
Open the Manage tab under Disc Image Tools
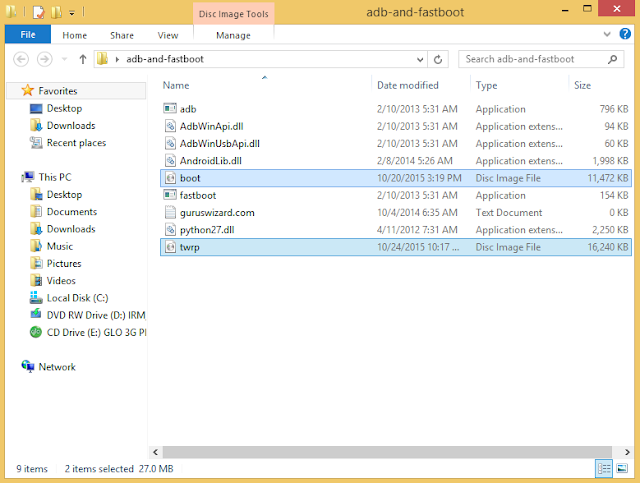(233, 36)
